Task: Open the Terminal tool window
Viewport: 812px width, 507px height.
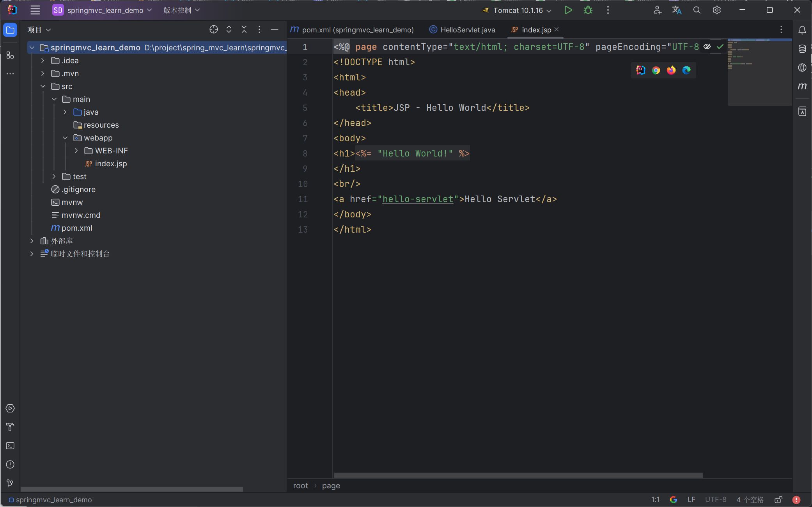Action: point(10,446)
